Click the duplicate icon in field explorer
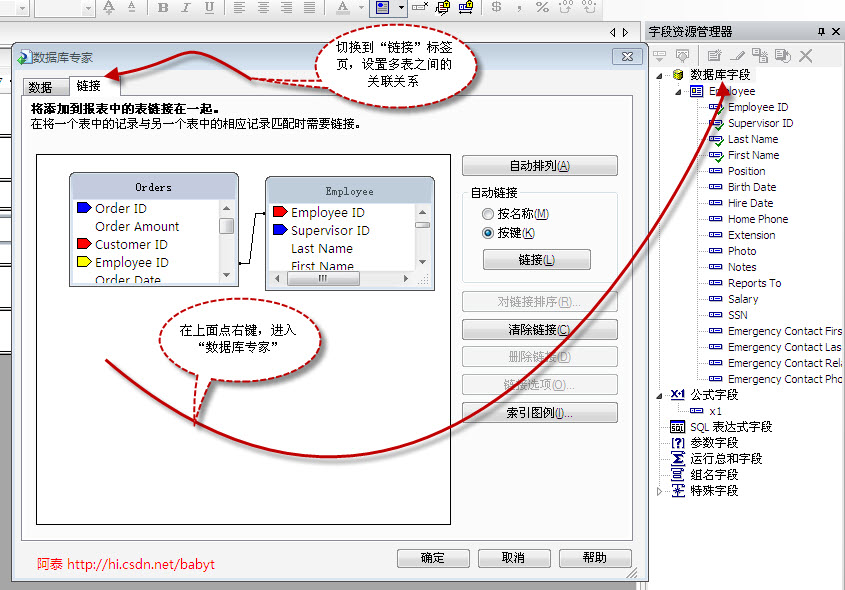Screen dimensions: 845x590 tap(760, 55)
